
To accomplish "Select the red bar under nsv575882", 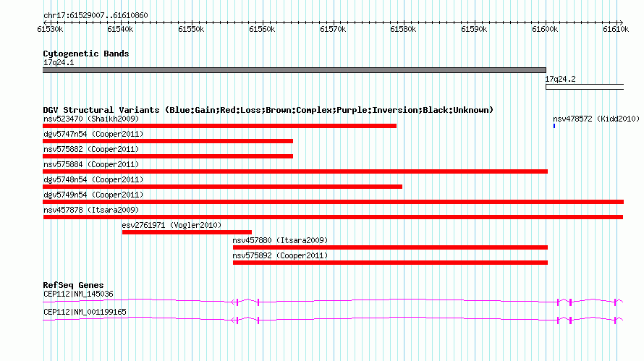I will (168, 156).
